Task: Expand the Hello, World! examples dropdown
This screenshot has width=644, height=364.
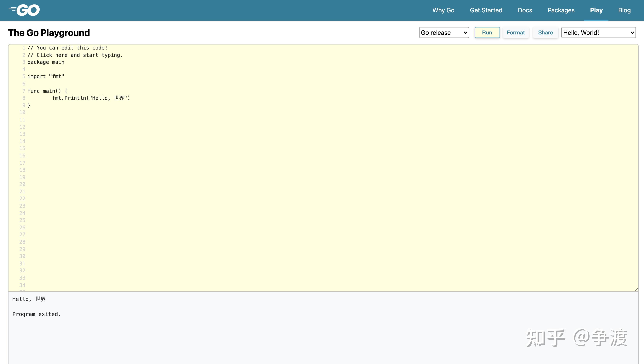Action: point(598,32)
